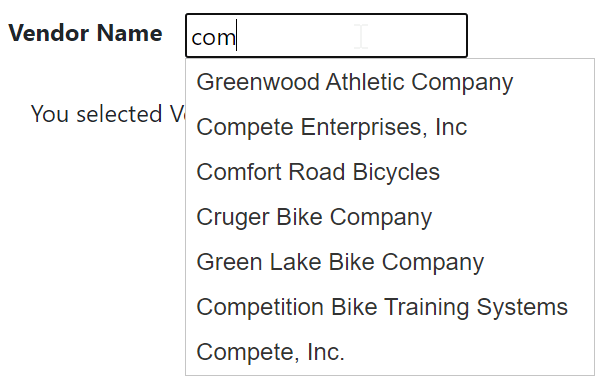Select the last vendor in suggestion list

click(390, 352)
